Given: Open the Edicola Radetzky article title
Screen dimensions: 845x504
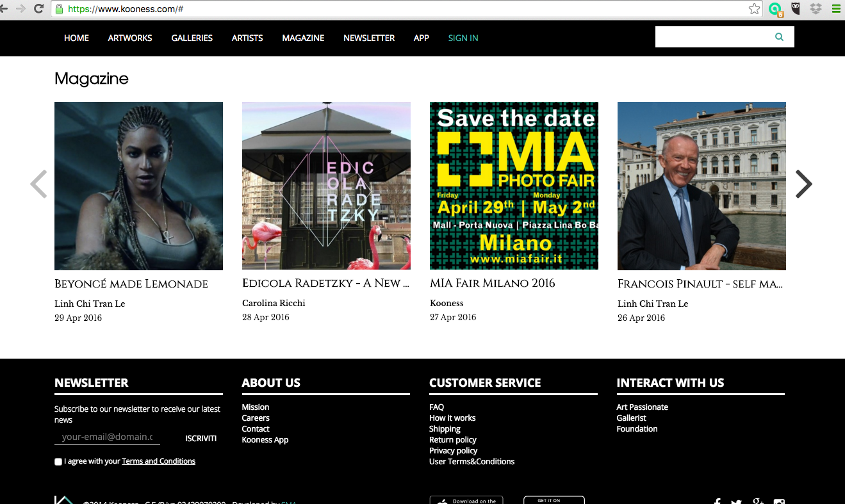Looking at the screenshot, I should click(x=326, y=283).
